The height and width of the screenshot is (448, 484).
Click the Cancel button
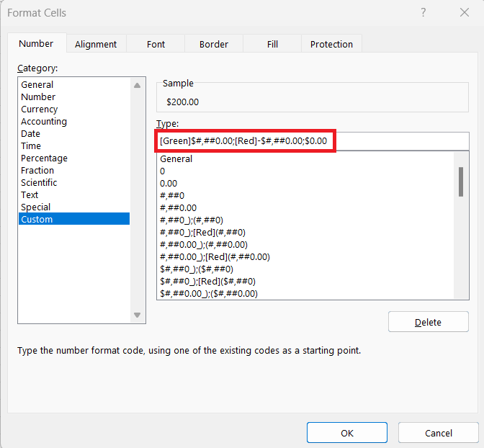coord(439,433)
